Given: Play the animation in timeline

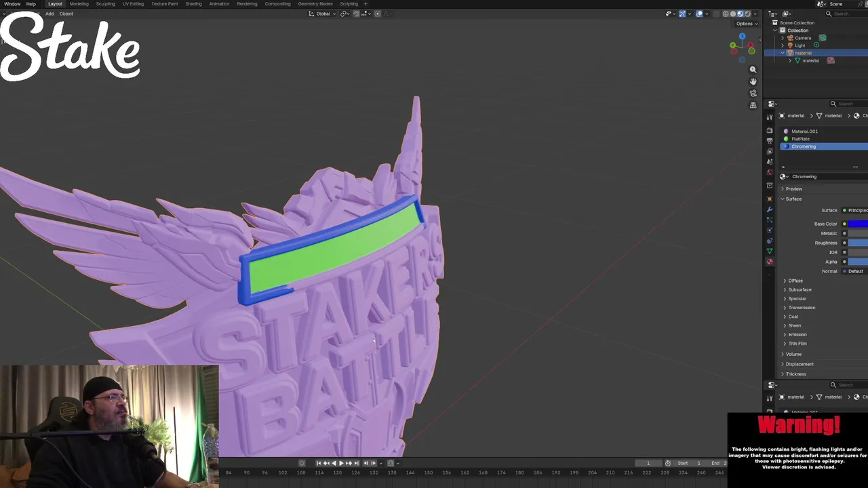Looking at the screenshot, I should click(341, 463).
